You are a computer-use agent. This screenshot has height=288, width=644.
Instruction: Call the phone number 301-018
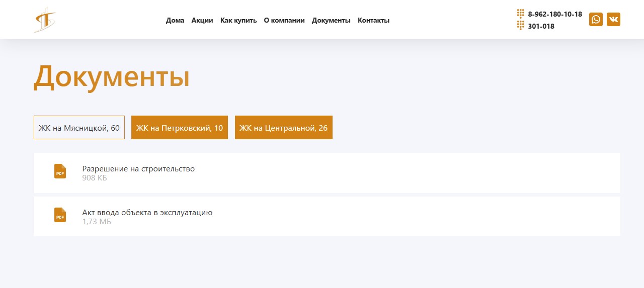tap(541, 26)
